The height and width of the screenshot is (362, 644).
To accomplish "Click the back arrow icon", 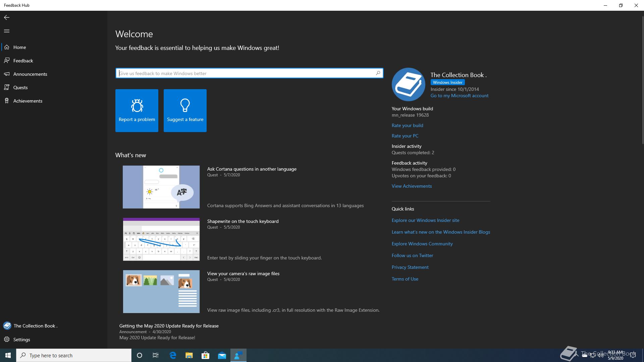I will tap(7, 17).
